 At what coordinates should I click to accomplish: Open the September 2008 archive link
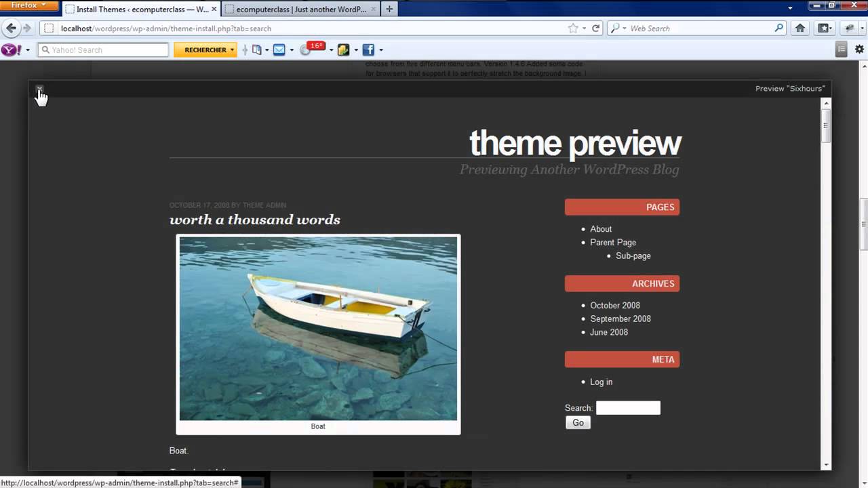(620, 319)
